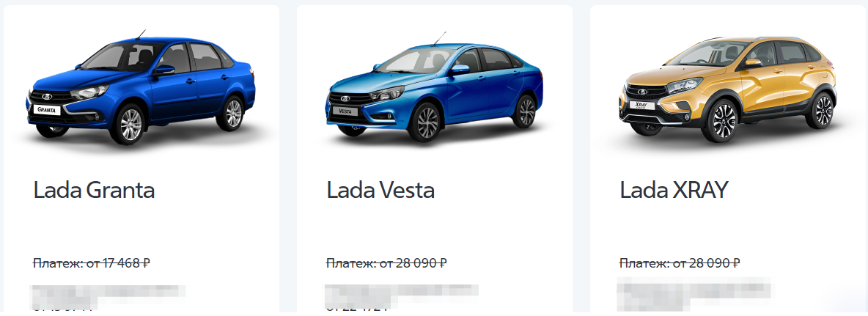The width and height of the screenshot is (868, 316).
Task: Click the Lada emblem on the Granta grille
Action: click(x=46, y=96)
